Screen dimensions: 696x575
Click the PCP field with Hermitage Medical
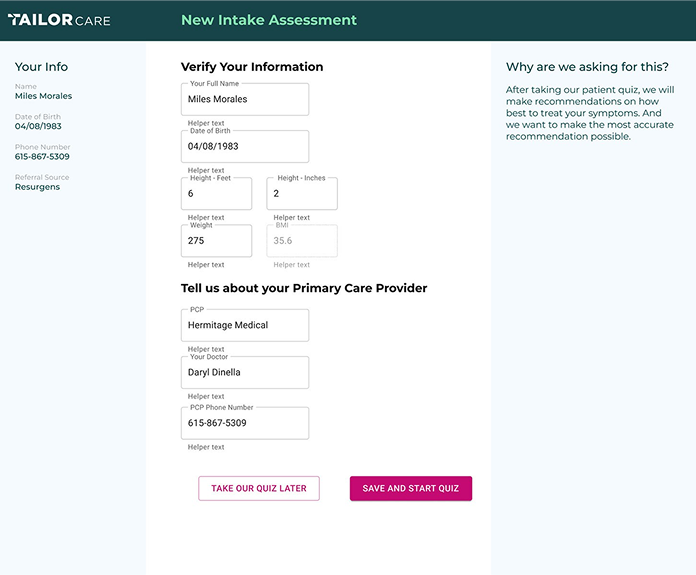click(245, 325)
